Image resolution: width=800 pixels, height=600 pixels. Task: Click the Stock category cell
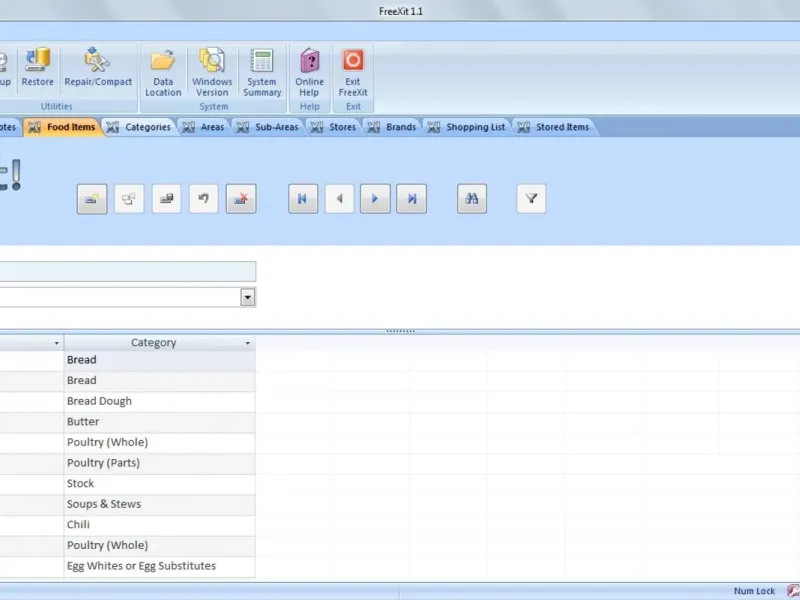[160, 484]
